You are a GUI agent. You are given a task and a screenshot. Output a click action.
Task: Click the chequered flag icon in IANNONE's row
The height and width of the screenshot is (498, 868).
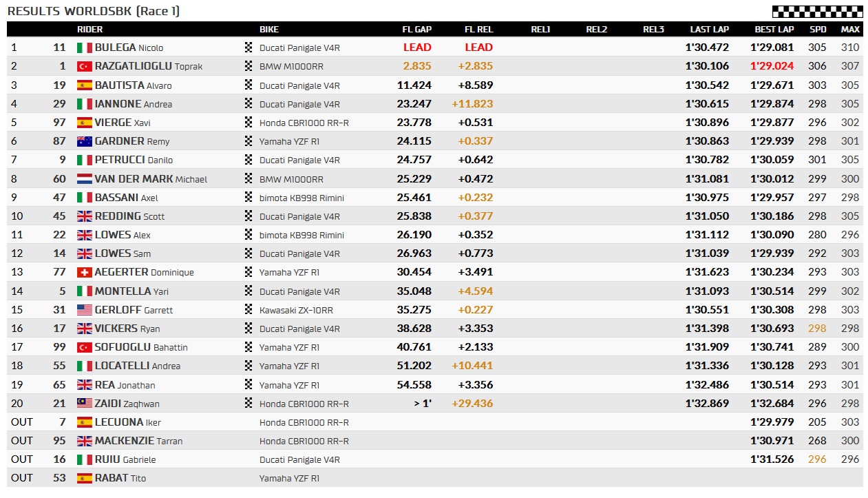[248, 104]
